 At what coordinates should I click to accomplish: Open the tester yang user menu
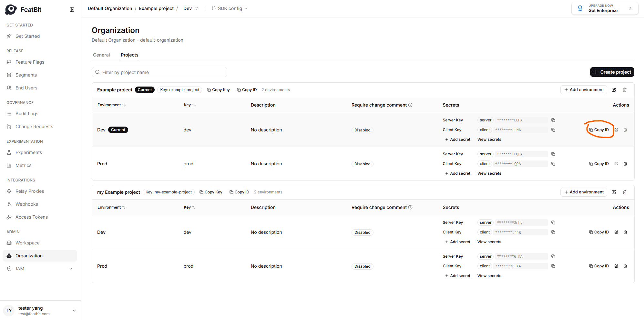[x=41, y=311]
